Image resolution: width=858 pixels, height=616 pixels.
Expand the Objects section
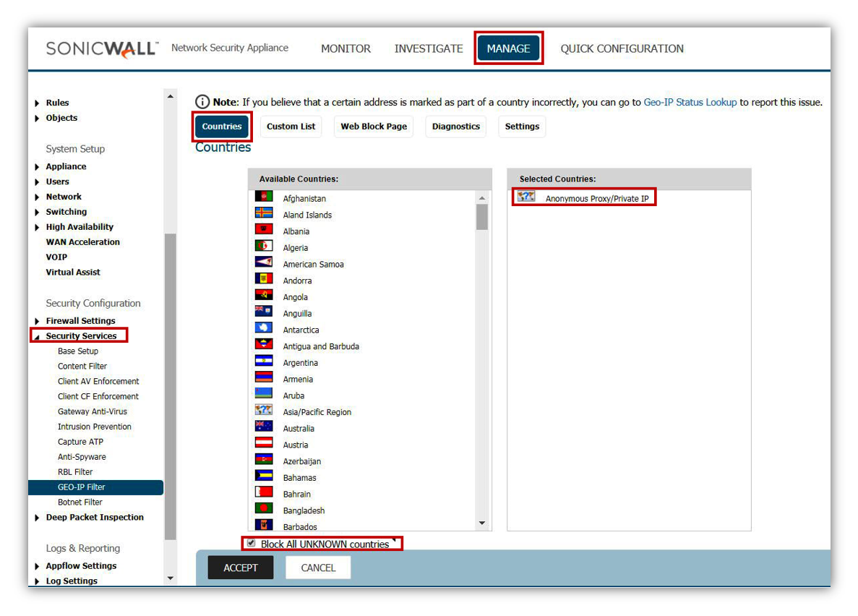tap(37, 119)
